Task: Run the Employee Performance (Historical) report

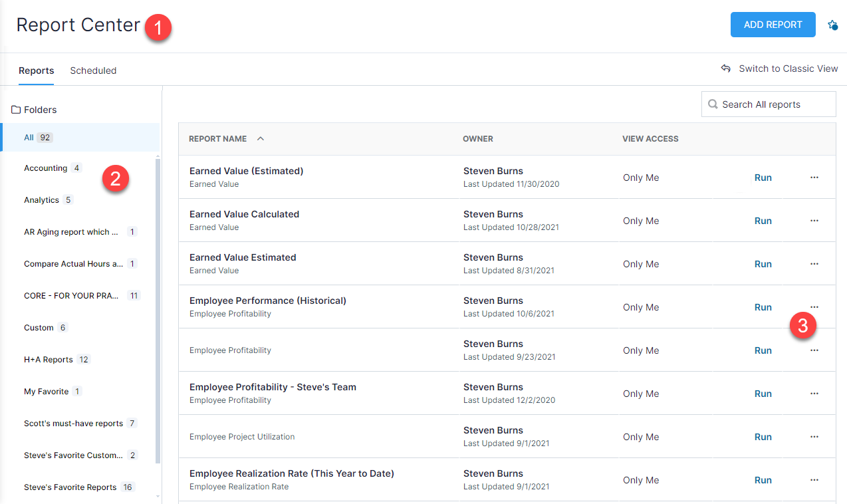Action: [x=763, y=307]
